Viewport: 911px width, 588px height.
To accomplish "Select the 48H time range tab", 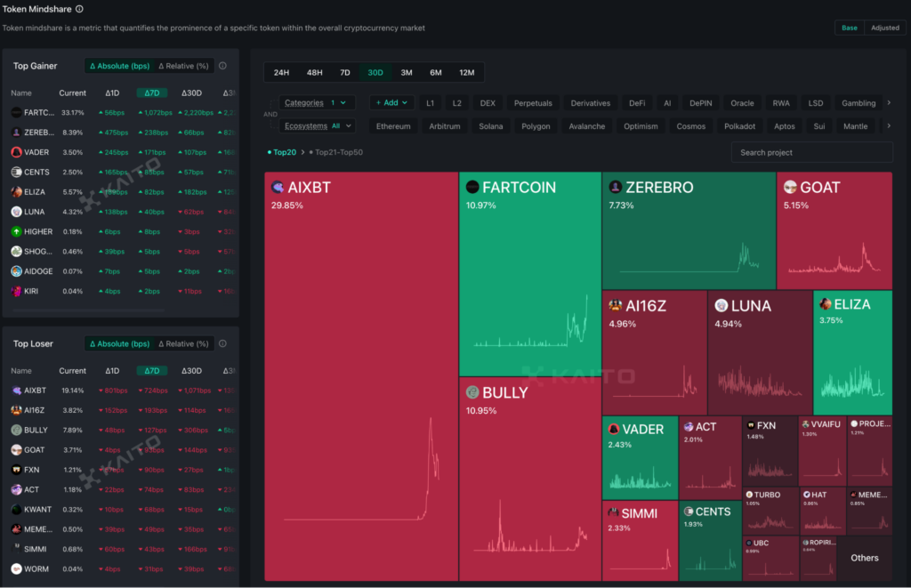I will (x=314, y=73).
